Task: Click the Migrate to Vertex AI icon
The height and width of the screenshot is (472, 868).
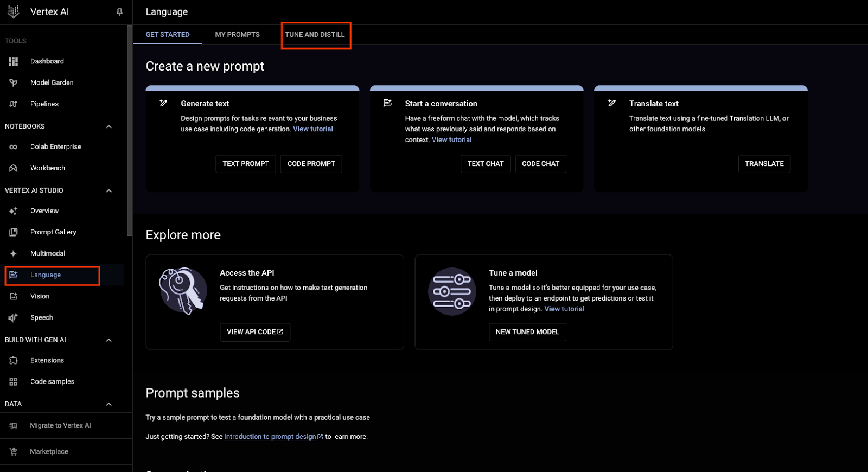Action: (x=14, y=426)
